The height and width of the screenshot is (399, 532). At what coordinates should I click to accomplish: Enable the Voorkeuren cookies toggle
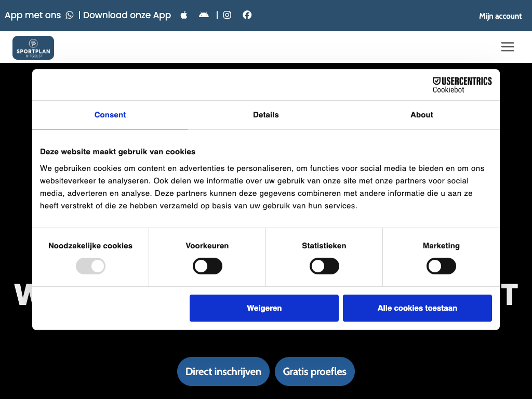207,267
